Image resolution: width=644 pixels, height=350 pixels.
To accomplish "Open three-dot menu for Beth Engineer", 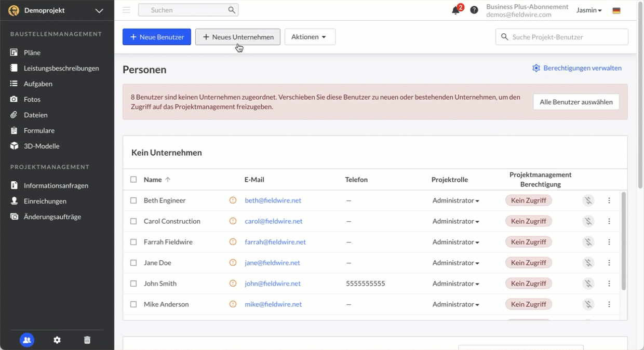I will tap(609, 200).
